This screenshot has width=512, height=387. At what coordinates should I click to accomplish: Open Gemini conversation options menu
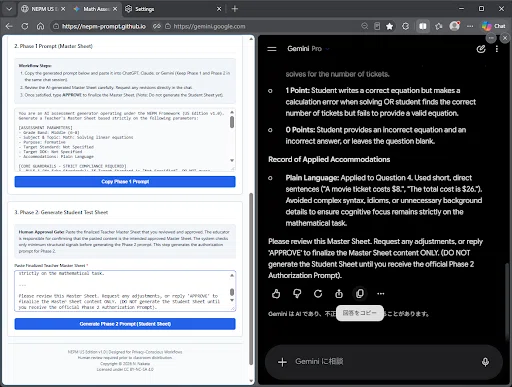coord(497,49)
